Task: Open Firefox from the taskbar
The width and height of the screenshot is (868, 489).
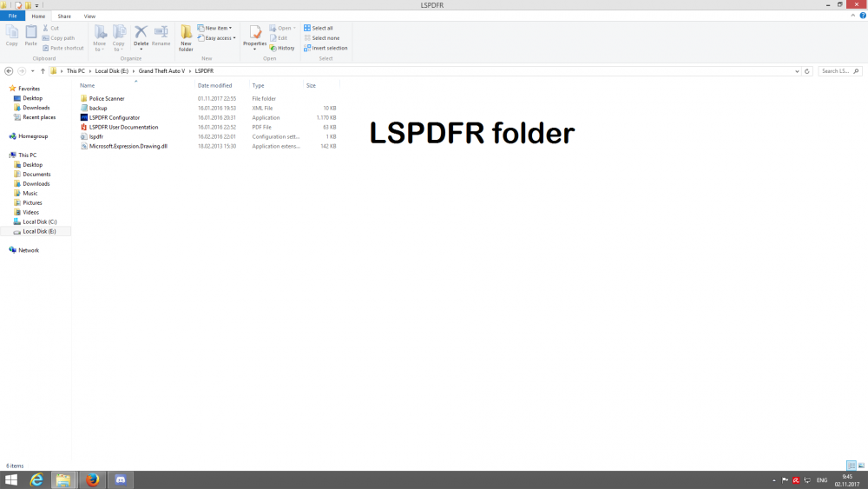Action: [x=93, y=479]
